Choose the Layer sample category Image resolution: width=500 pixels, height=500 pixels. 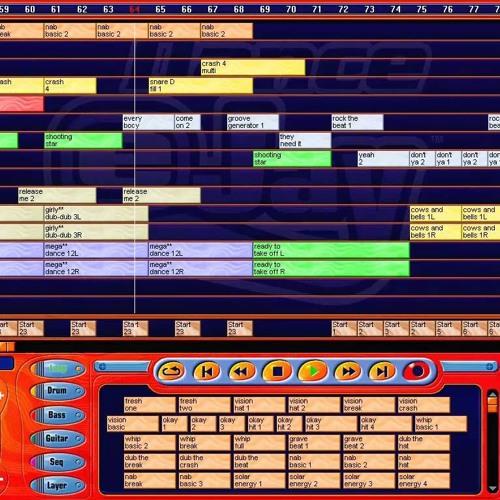coord(58,485)
